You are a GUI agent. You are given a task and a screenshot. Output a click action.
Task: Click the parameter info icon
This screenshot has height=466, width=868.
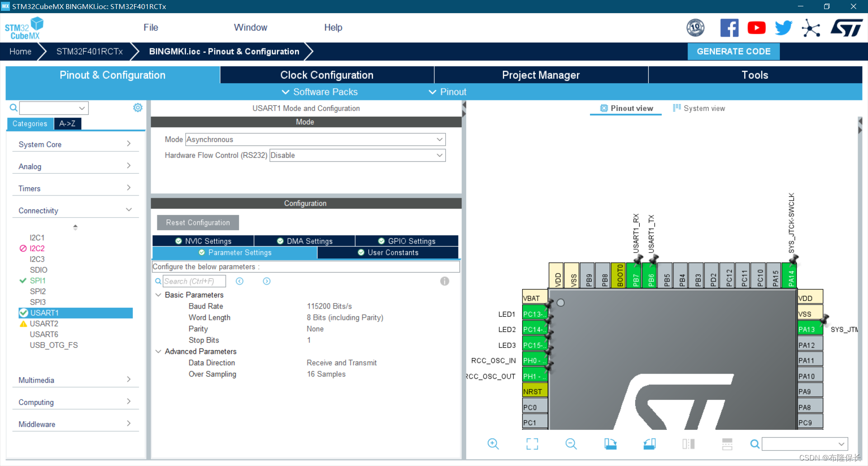click(x=445, y=281)
